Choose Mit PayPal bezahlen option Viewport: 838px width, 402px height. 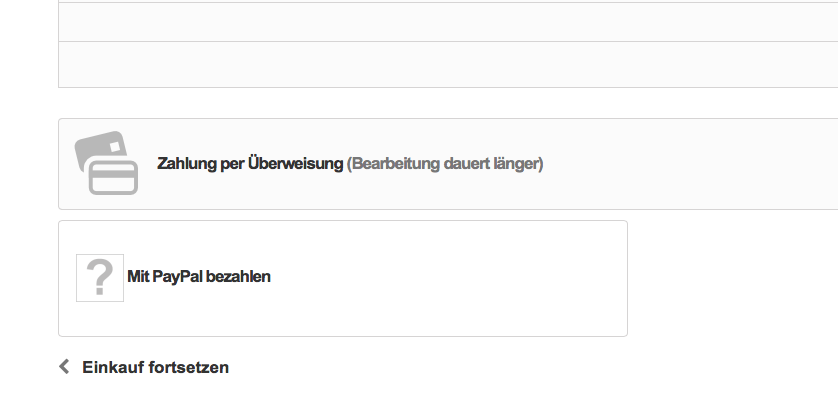pos(199,277)
